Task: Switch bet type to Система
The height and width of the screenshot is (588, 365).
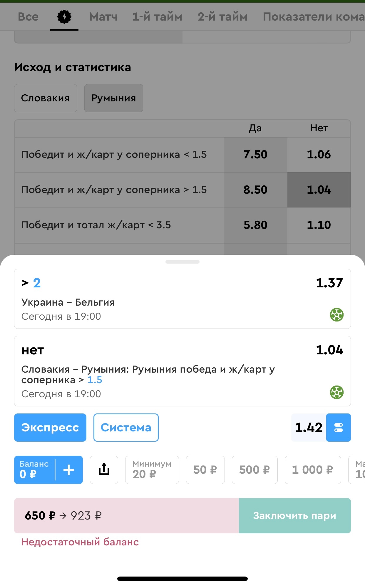Action: [x=126, y=427]
